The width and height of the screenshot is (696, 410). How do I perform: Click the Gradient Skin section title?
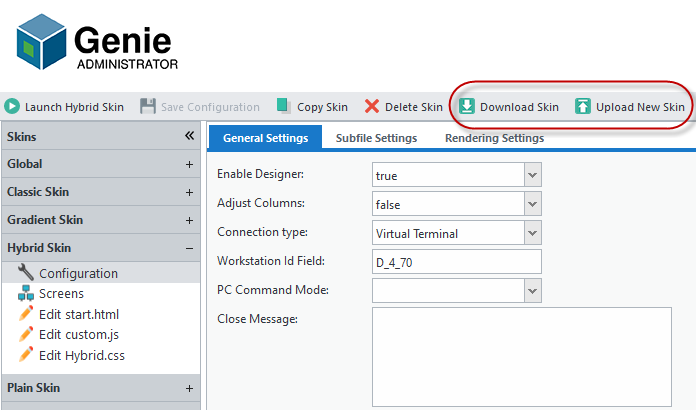45,220
